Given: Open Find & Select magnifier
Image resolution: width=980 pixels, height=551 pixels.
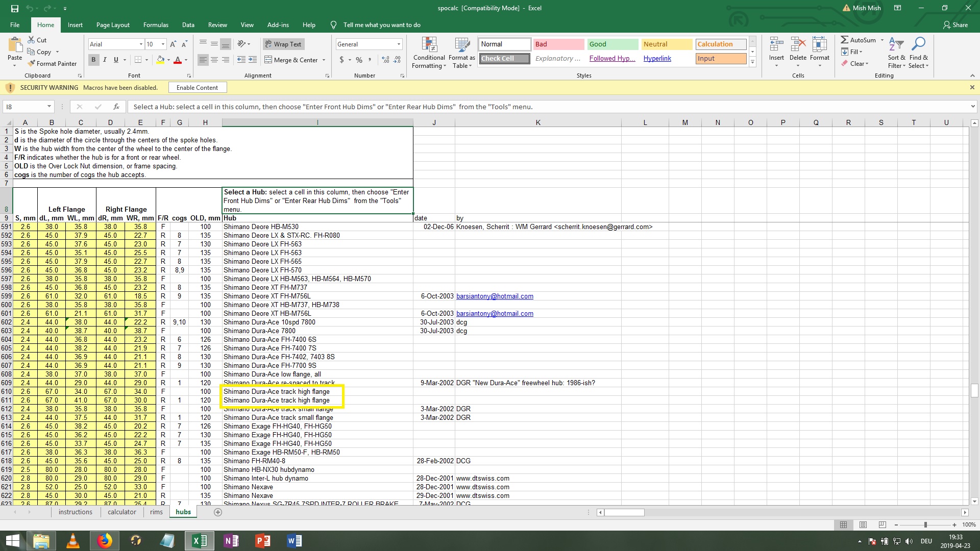Looking at the screenshot, I should pos(919,53).
